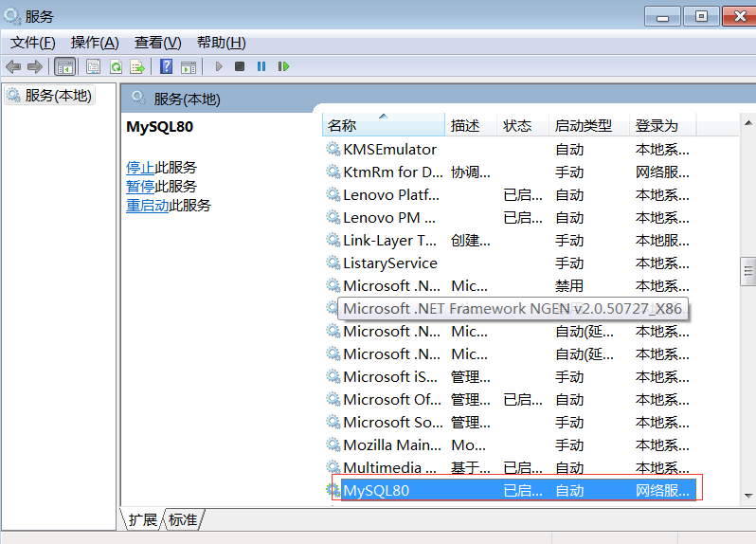Image resolution: width=756 pixels, height=544 pixels.
Task: Click the vertical scrollbar thumb
Action: pyautogui.click(x=748, y=271)
